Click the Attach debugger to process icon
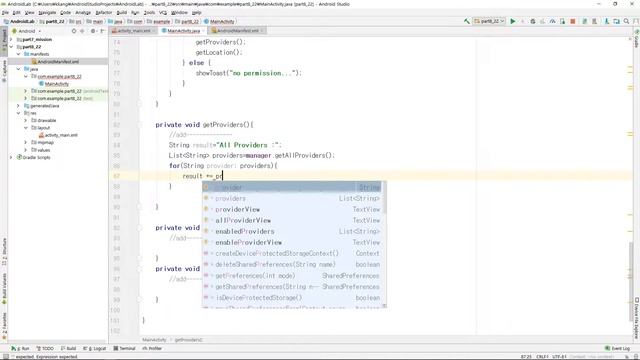 [x=562, y=21]
